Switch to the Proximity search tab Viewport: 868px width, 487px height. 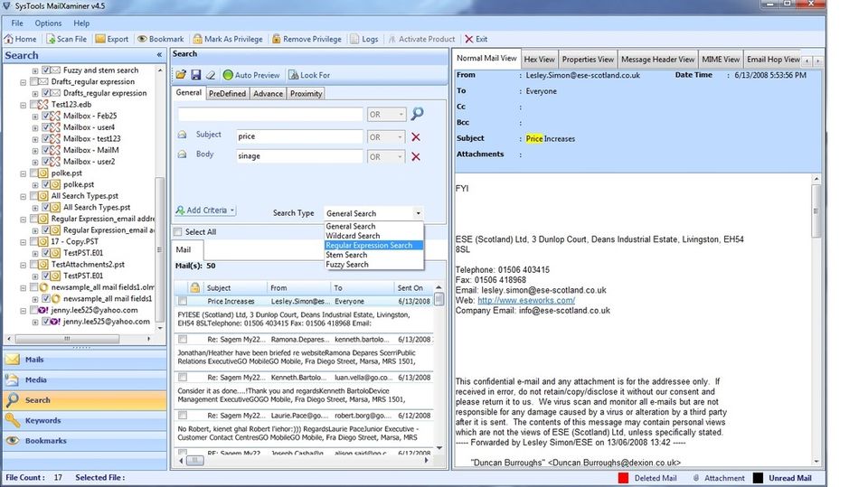coord(306,94)
